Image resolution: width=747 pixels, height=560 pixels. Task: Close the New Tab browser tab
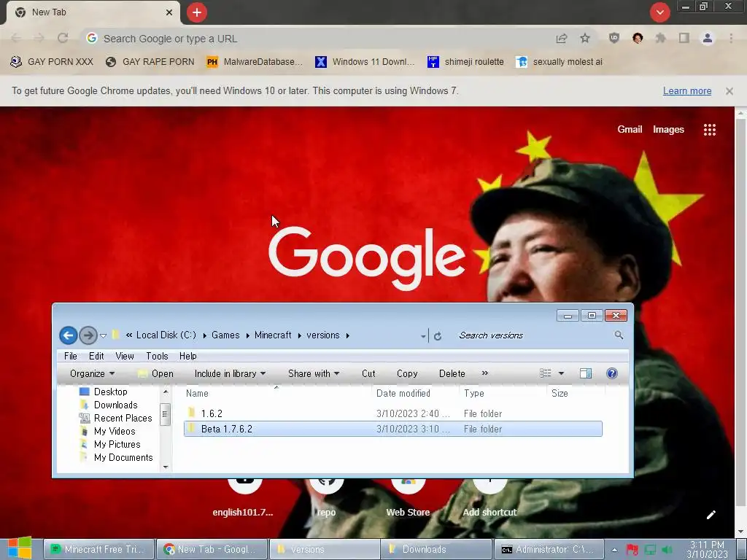(169, 12)
